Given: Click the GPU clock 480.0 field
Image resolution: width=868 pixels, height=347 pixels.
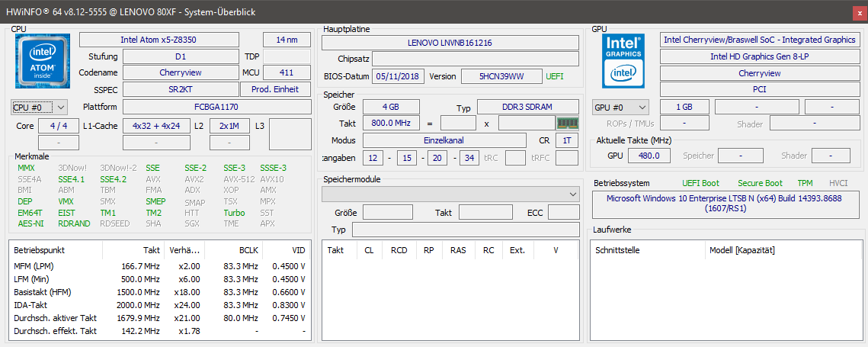Looking at the screenshot, I should pyautogui.click(x=649, y=156).
